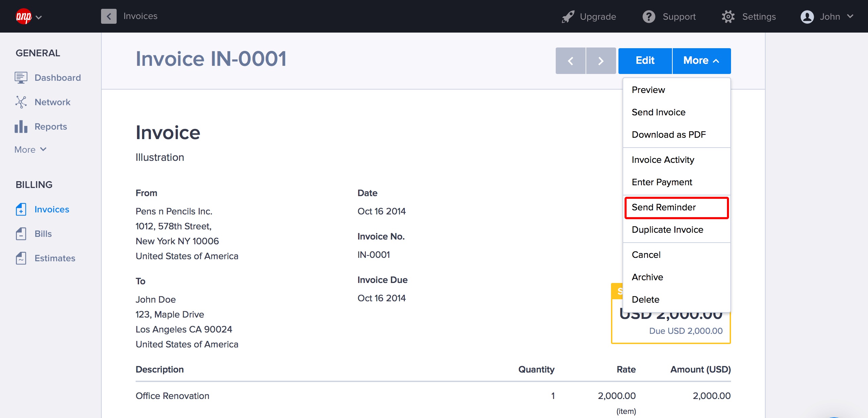Open Settings via the gear icon

pyautogui.click(x=728, y=17)
